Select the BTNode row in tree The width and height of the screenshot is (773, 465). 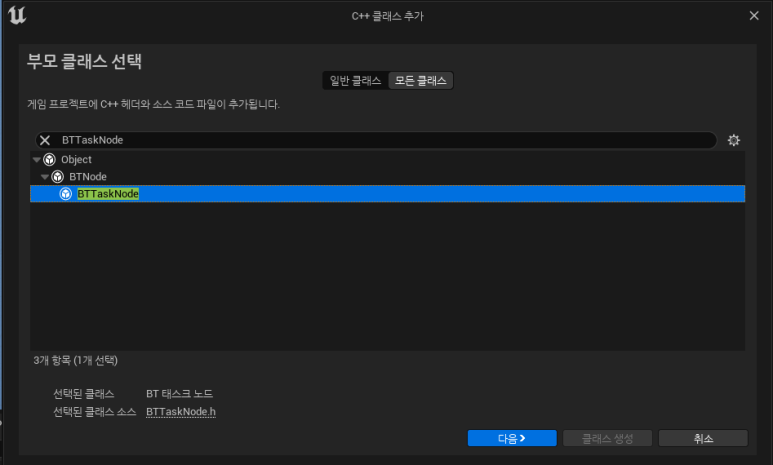click(x=387, y=177)
